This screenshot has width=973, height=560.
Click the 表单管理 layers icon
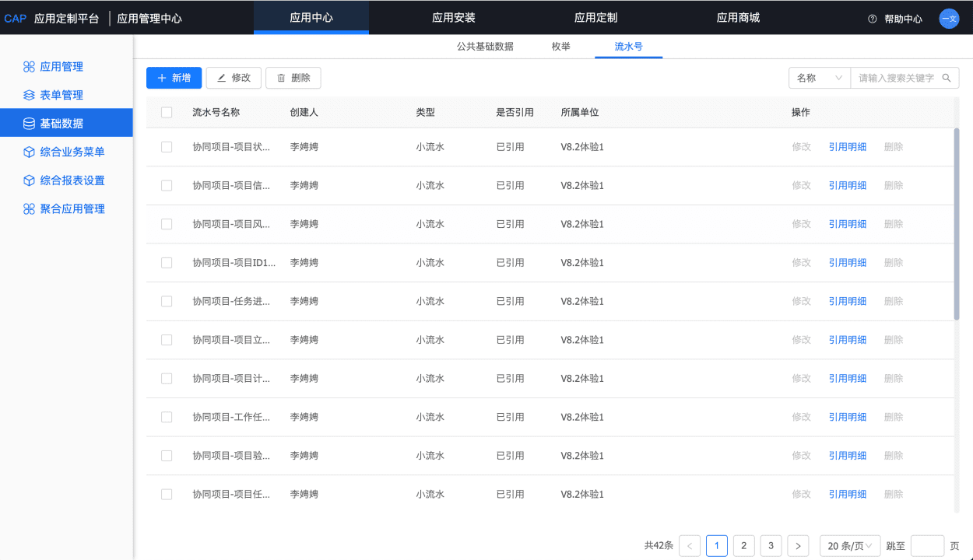coord(29,95)
